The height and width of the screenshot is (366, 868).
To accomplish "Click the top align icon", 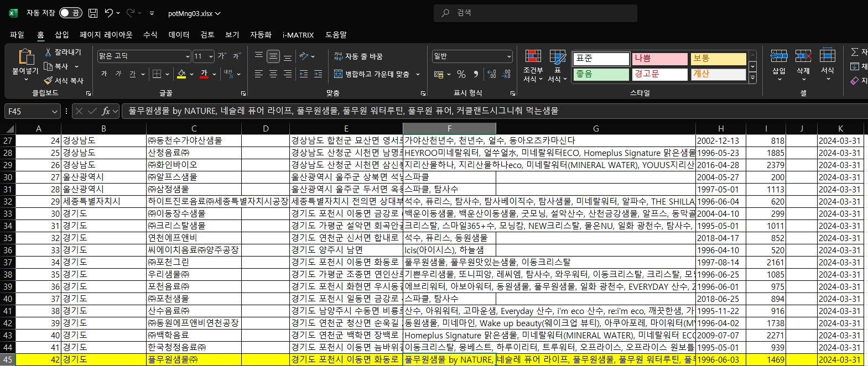I will click(259, 56).
